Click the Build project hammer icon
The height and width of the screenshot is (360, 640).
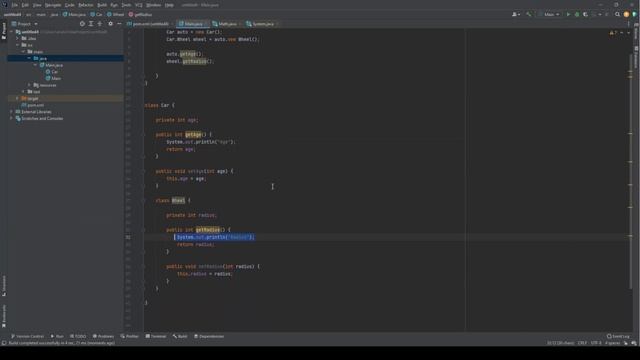[x=529, y=14]
